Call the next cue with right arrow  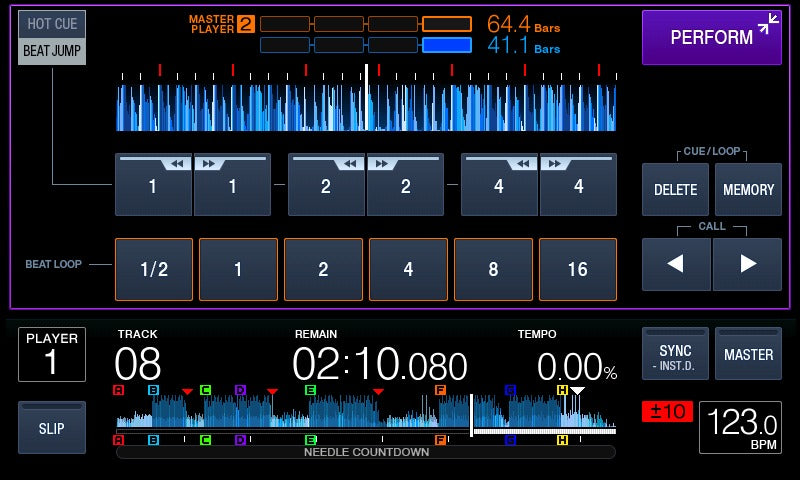(747, 264)
